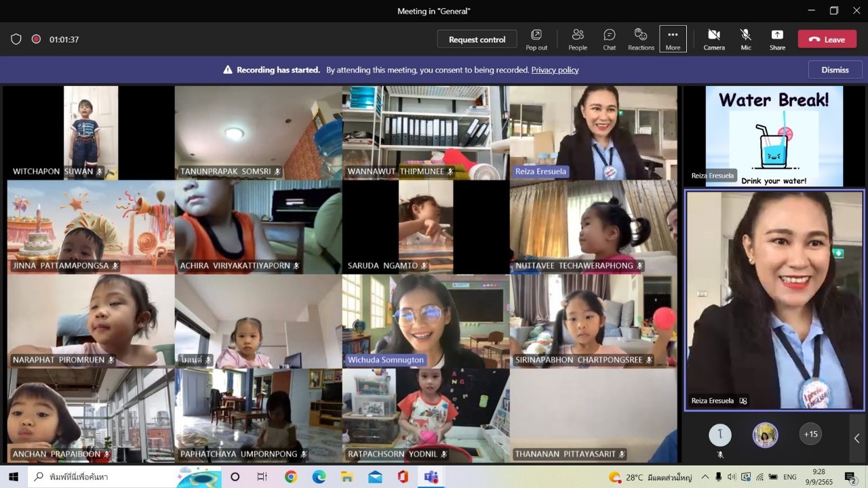The height and width of the screenshot is (488, 868).
Task: Collapse the side panel with the chevron arrow
Action: (856, 439)
